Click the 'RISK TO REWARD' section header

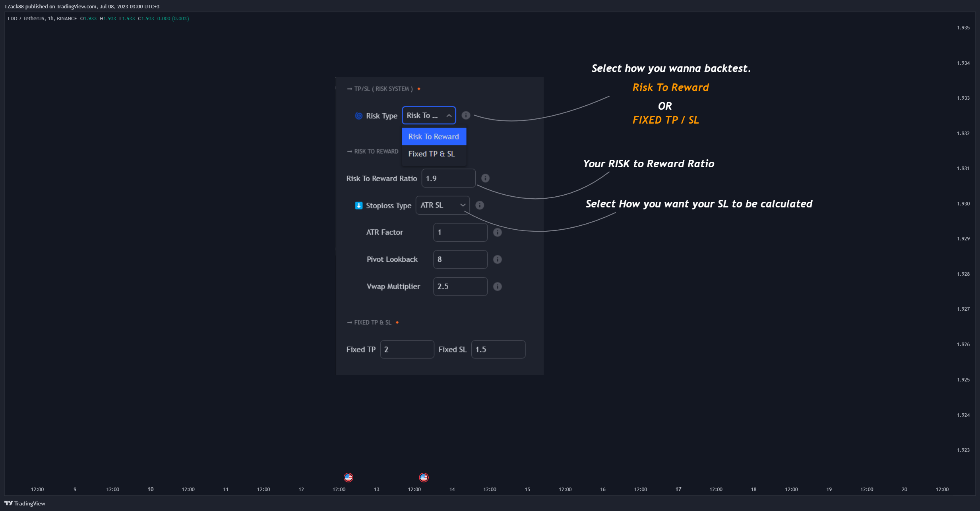click(x=376, y=151)
